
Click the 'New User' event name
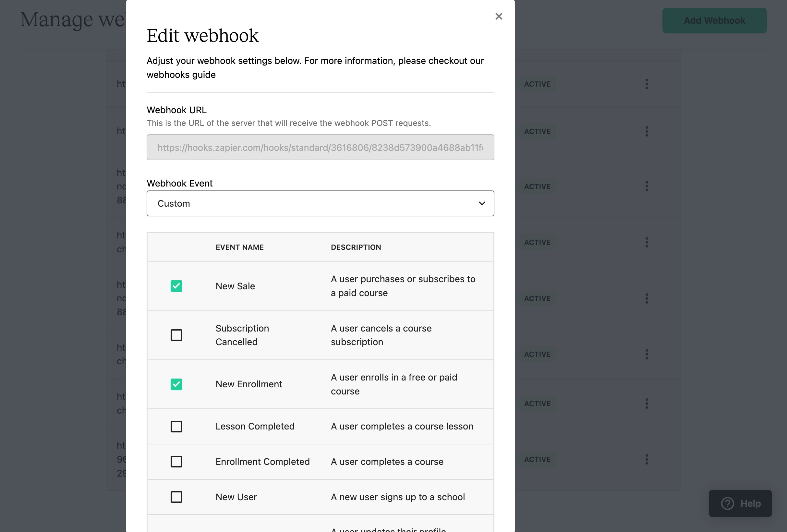coord(236,497)
